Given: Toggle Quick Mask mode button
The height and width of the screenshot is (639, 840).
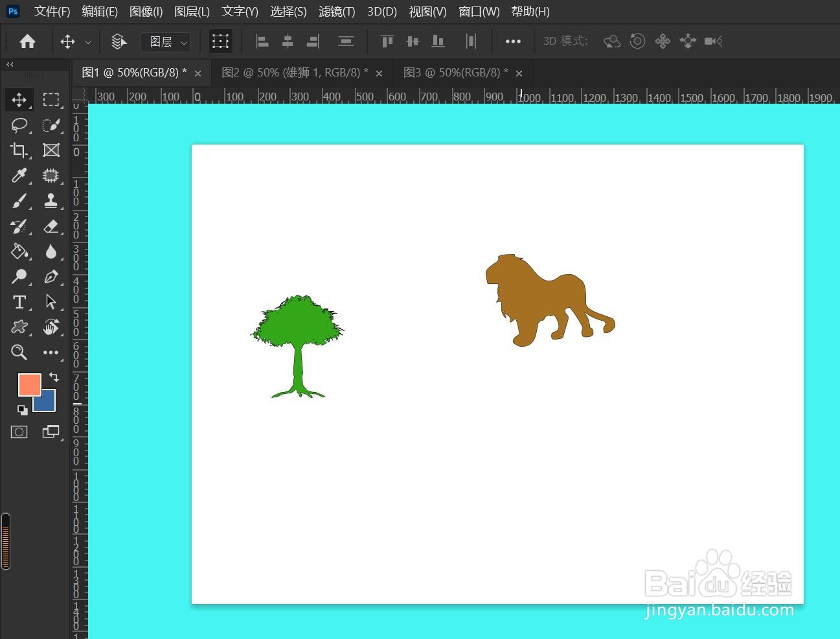Looking at the screenshot, I should coord(19,432).
